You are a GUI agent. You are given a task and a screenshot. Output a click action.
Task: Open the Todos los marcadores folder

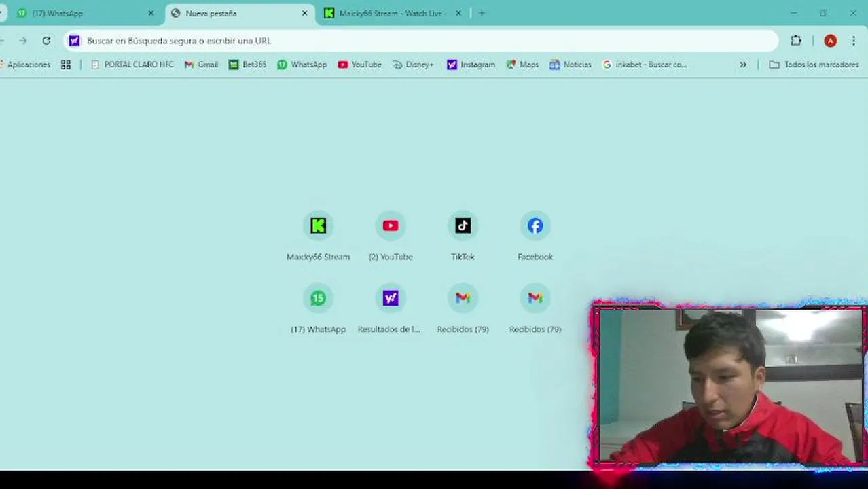point(814,65)
